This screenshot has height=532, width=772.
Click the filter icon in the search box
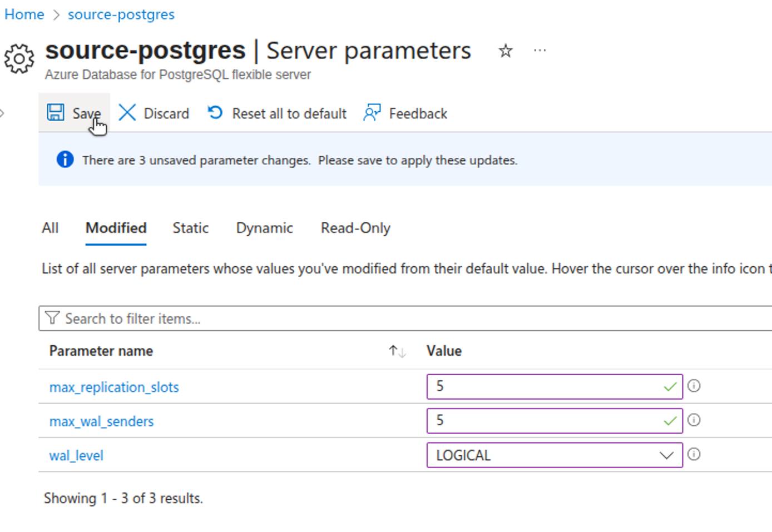53,318
